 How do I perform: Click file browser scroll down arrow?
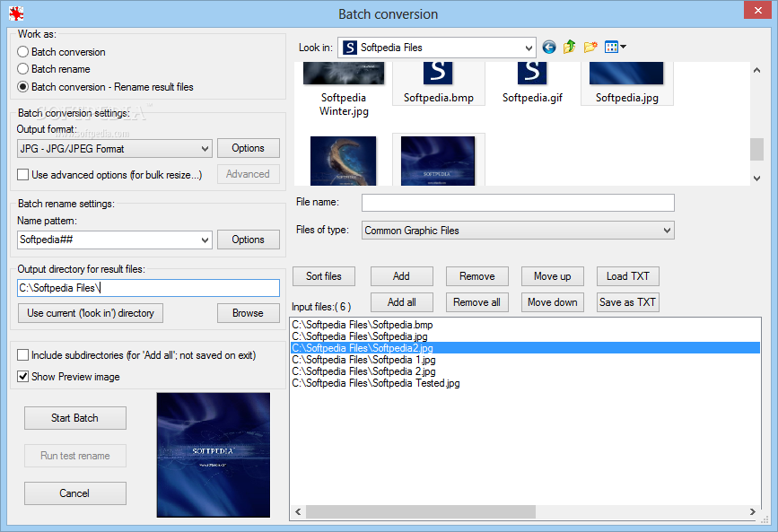[756, 179]
